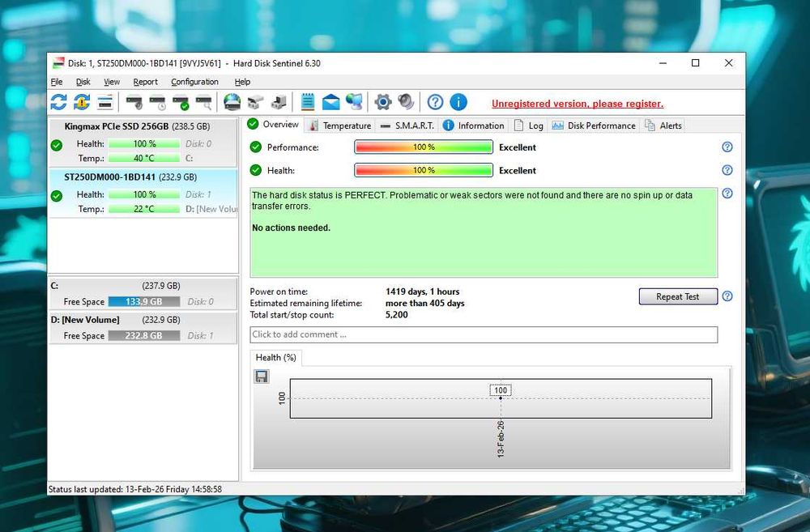Switch to the S.M.A.R.T. tab

click(x=407, y=126)
